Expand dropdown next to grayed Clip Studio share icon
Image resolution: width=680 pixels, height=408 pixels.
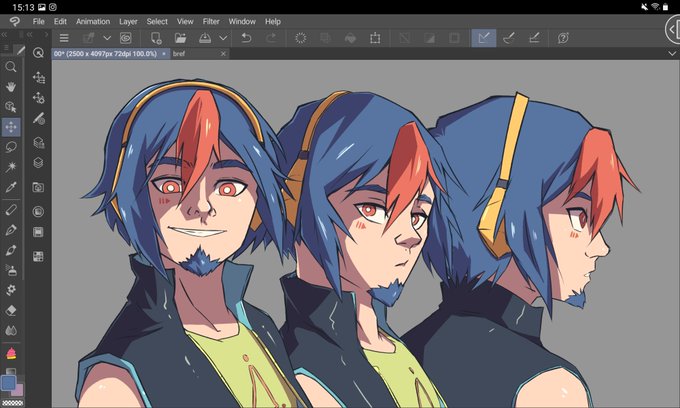click(x=107, y=38)
